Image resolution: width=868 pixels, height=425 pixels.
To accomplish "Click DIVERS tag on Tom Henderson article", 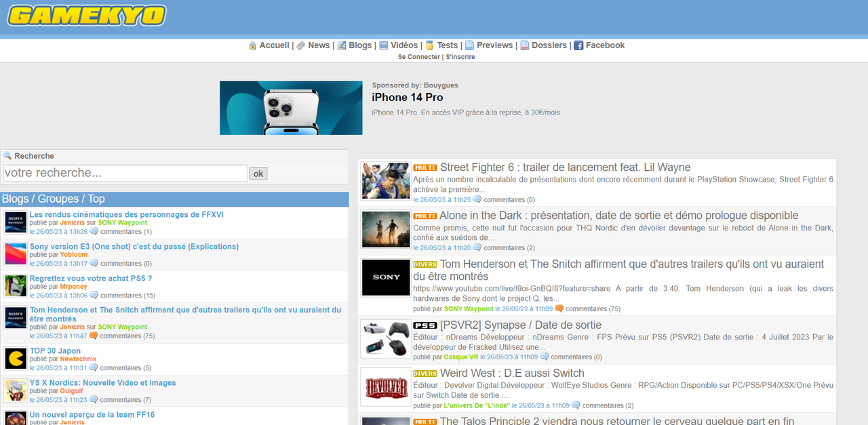I will pos(425,264).
